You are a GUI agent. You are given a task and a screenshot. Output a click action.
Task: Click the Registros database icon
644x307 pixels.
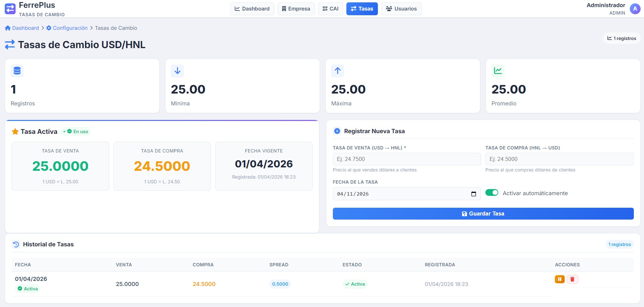pos(17,71)
